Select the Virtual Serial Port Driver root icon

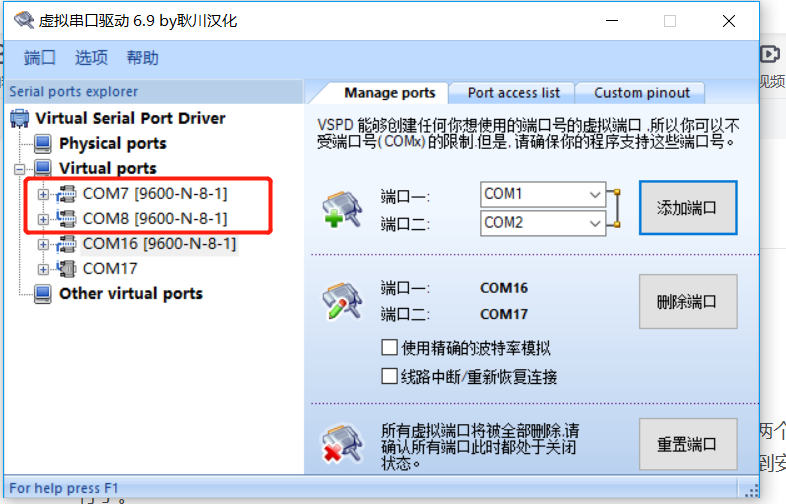20,118
